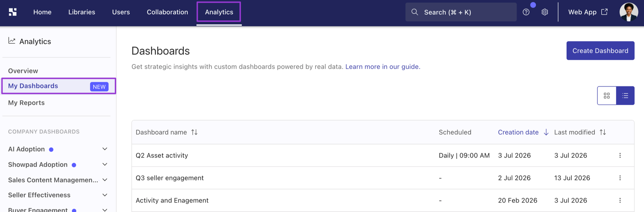The width and height of the screenshot is (644, 212).
Task: Click the user profile avatar
Action: click(628, 12)
